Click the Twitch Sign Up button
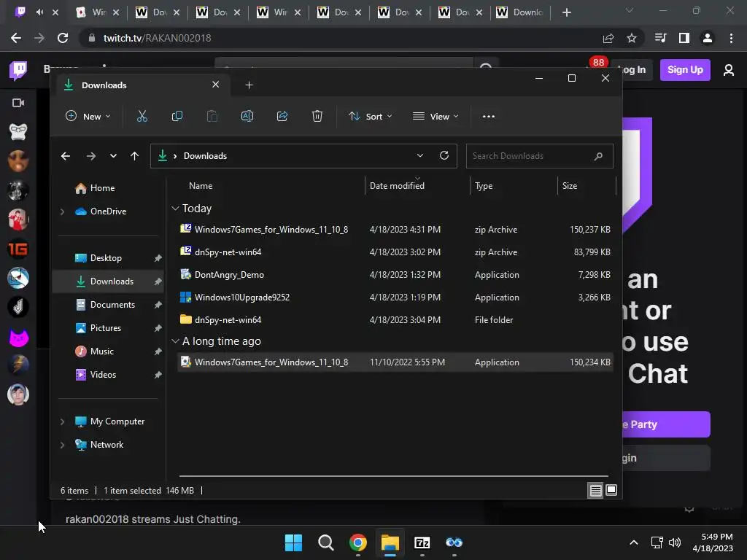Image resolution: width=747 pixels, height=560 pixels. pos(684,70)
